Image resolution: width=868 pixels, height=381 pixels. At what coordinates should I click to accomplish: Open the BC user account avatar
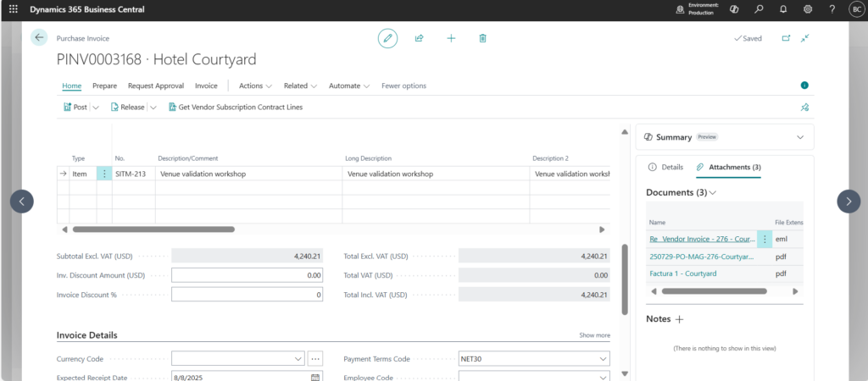(856, 9)
